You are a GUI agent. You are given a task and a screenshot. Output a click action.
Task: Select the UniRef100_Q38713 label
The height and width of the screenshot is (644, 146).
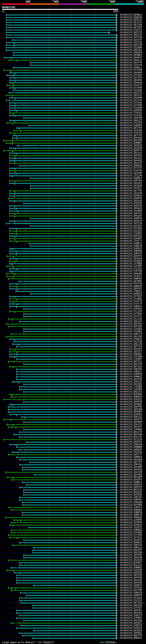tap(131, 615)
